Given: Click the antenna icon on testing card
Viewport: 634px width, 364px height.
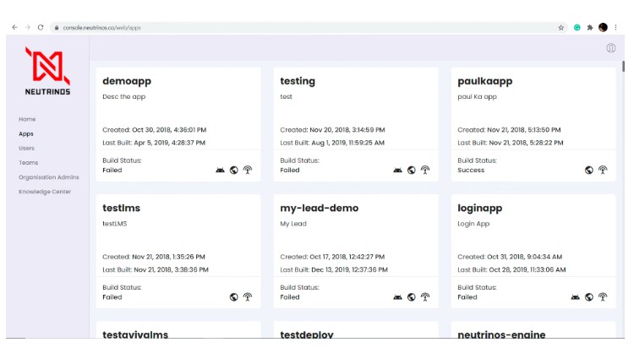Looking at the screenshot, I should tap(425, 170).
